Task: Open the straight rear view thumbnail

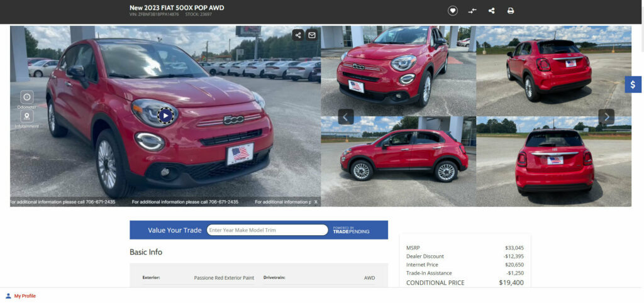Action: coord(554,162)
